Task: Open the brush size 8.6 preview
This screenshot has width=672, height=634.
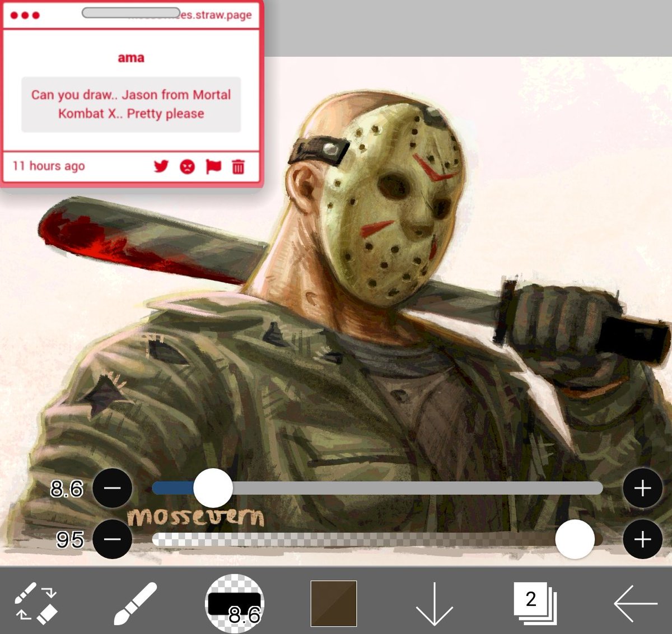Action: (x=235, y=603)
